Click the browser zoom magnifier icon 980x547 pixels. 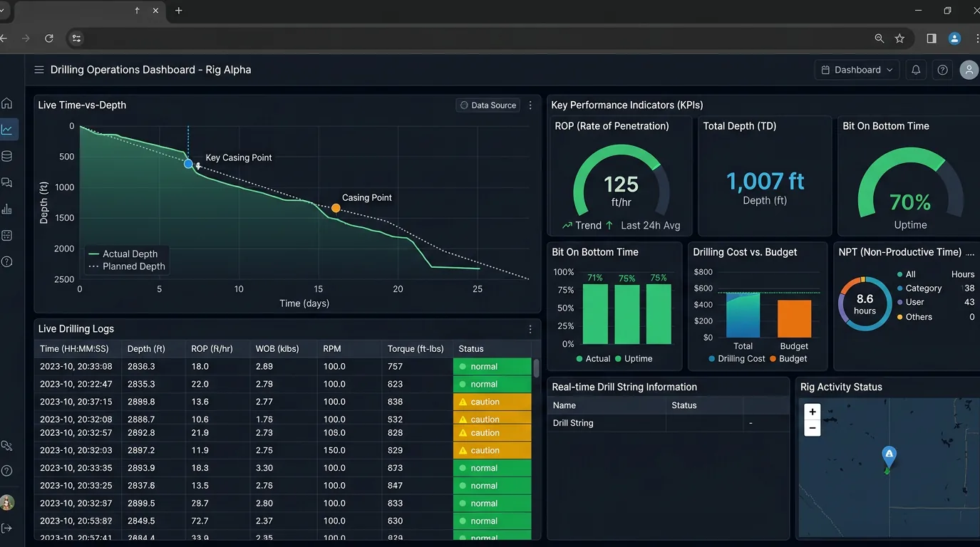click(880, 38)
